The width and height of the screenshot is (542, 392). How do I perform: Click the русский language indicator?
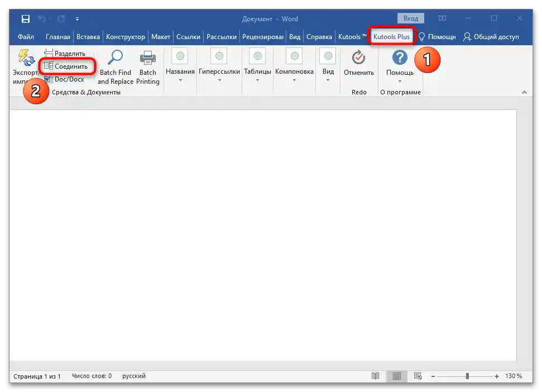(x=134, y=376)
